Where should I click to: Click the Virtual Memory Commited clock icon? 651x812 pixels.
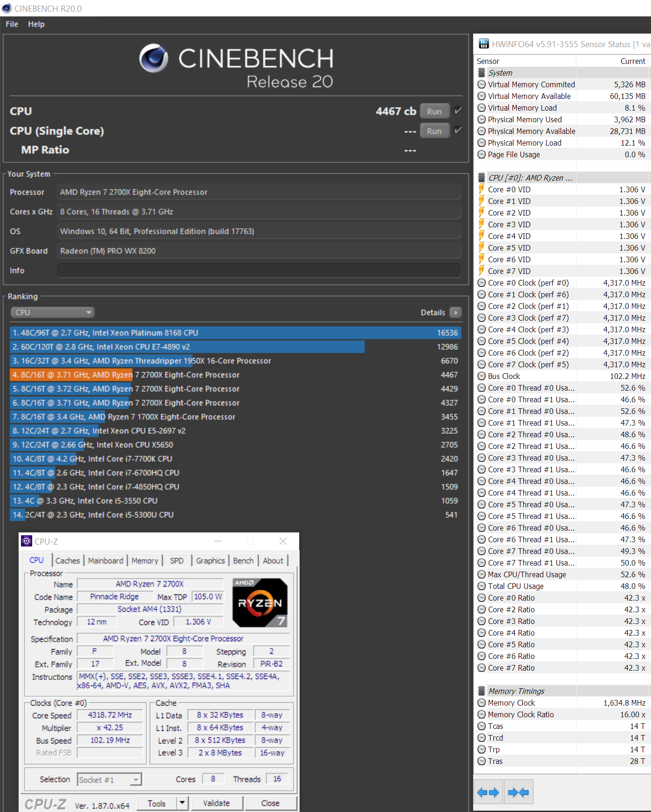click(x=482, y=84)
